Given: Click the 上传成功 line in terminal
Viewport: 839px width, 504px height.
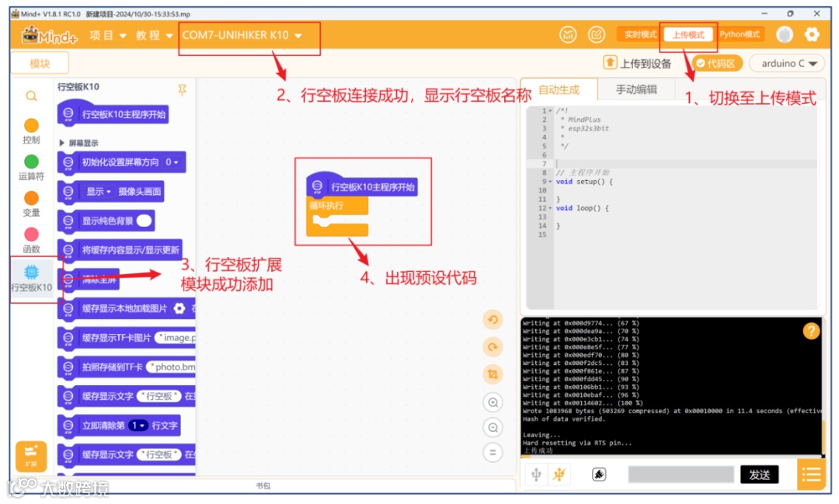Looking at the screenshot, I should pos(538,450).
